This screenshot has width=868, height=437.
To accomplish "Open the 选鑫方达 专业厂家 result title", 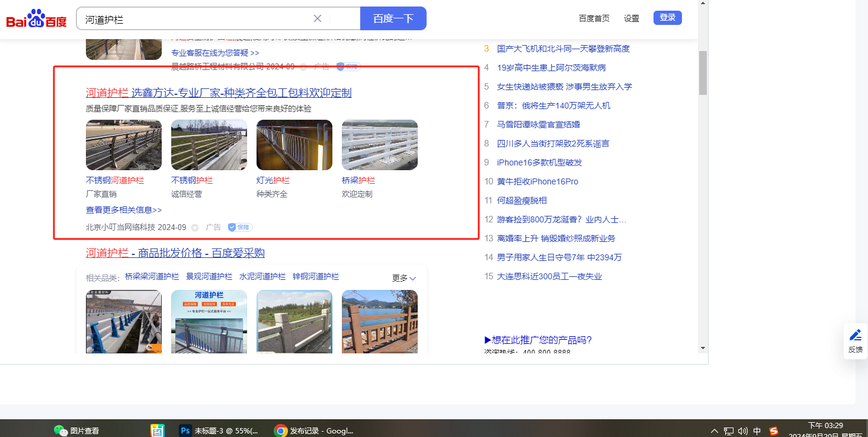I will pyautogui.click(x=219, y=92).
